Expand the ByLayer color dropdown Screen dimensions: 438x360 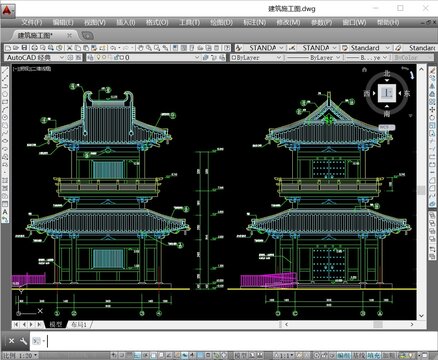[279, 58]
